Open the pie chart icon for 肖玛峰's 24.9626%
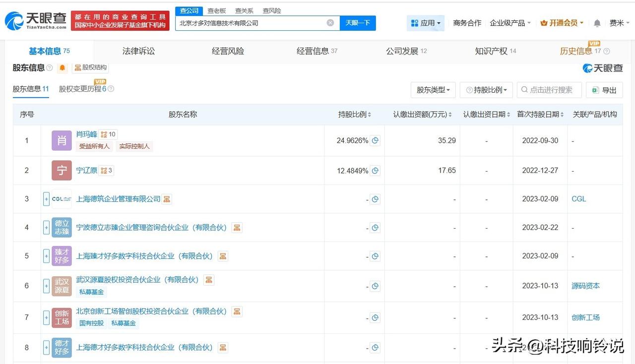This screenshot has width=635, height=364. (x=376, y=140)
